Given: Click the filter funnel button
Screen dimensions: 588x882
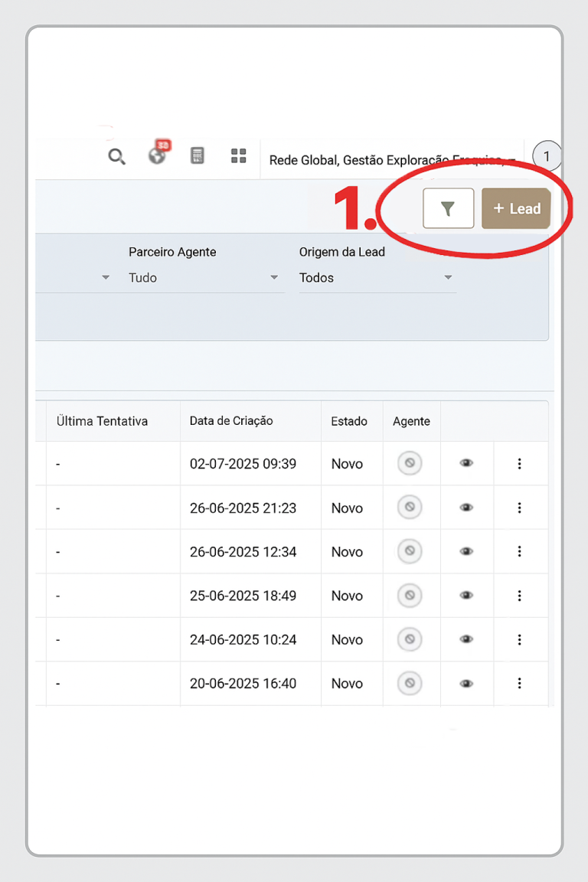Looking at the screenshot, I should point(449,208).
